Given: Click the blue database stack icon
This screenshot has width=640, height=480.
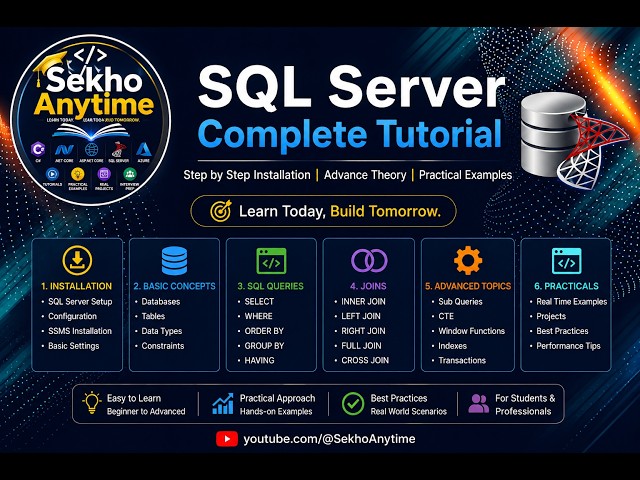Looking at the screenshot, I should [174, 261].
